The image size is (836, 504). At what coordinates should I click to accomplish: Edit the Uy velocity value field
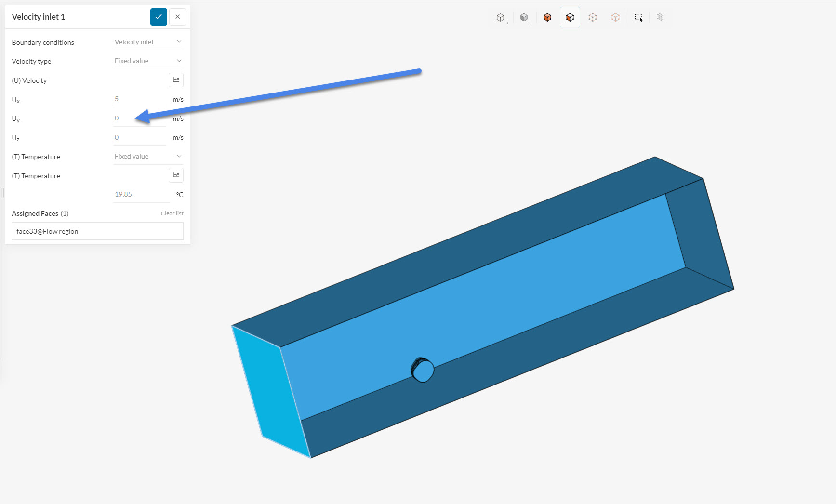139,118
